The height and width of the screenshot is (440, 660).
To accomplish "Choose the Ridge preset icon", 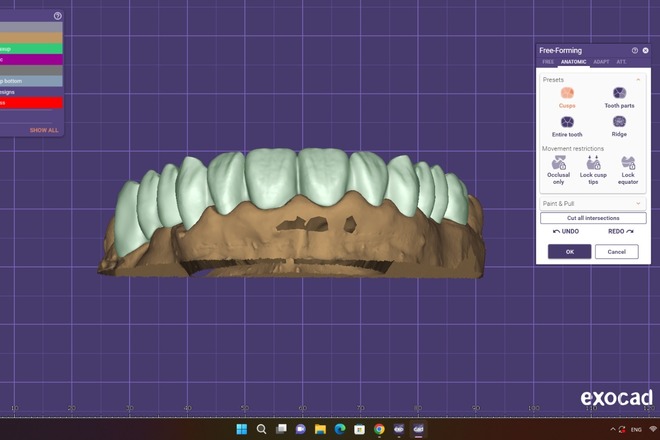I will coord(619,122).
